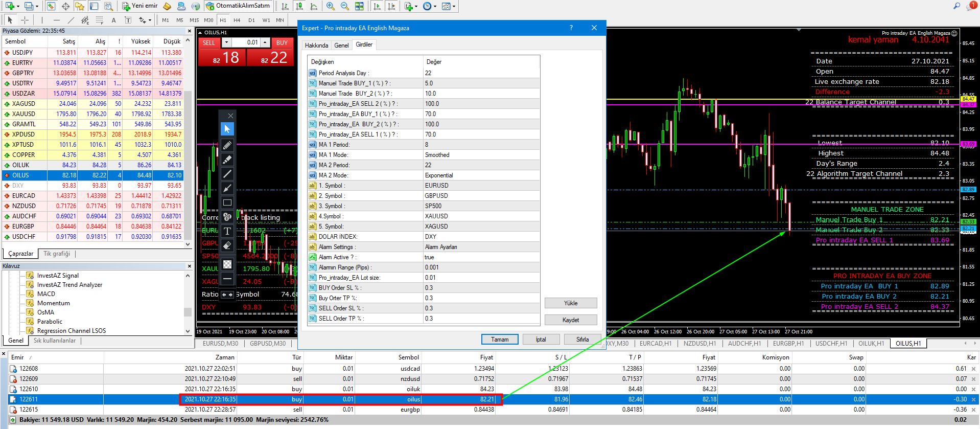
Task: Switch chart to candlesticks icon
Action: pyautogui.click(x=299, y=6)
